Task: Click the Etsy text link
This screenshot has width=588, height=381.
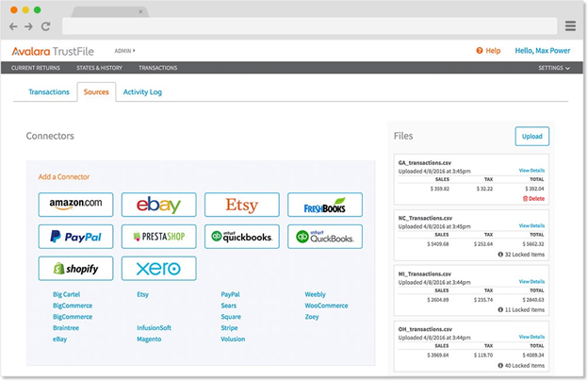Action: tap(143, 294)
